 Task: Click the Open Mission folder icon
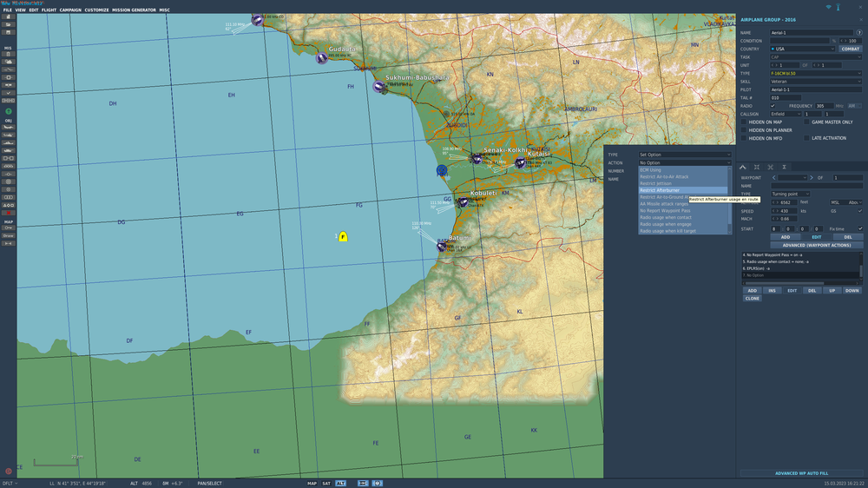pyautogui.click(x=8, y=25)
